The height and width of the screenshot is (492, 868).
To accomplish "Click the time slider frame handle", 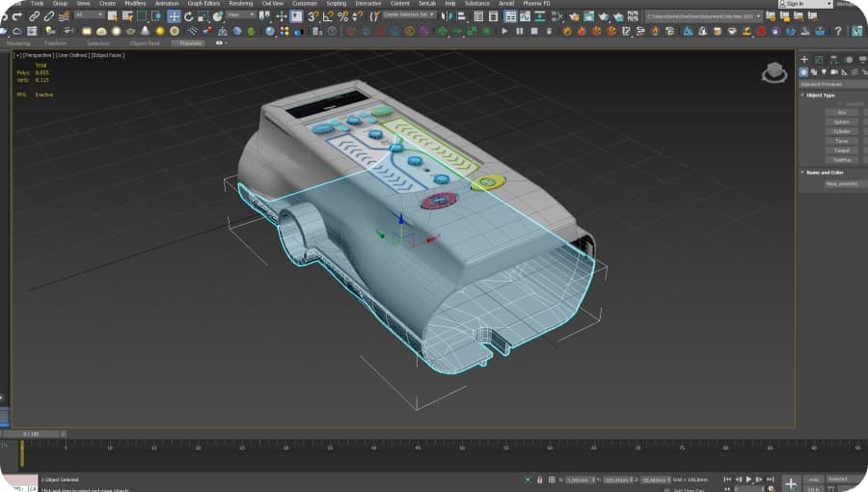I will 32,434.
